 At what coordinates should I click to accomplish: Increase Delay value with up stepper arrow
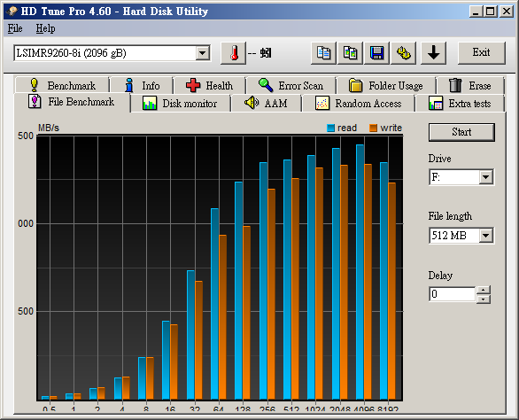pyautogui.click(x=484, y=290)
